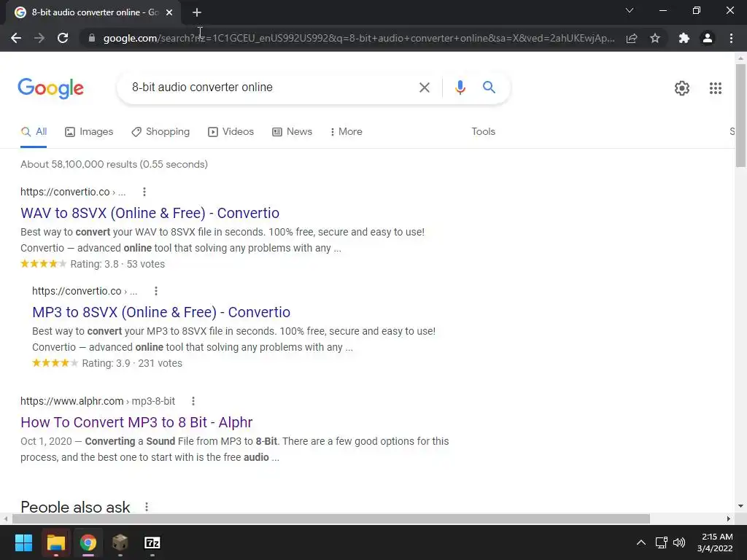Click the forward navigation arrow

pos(39,38)
